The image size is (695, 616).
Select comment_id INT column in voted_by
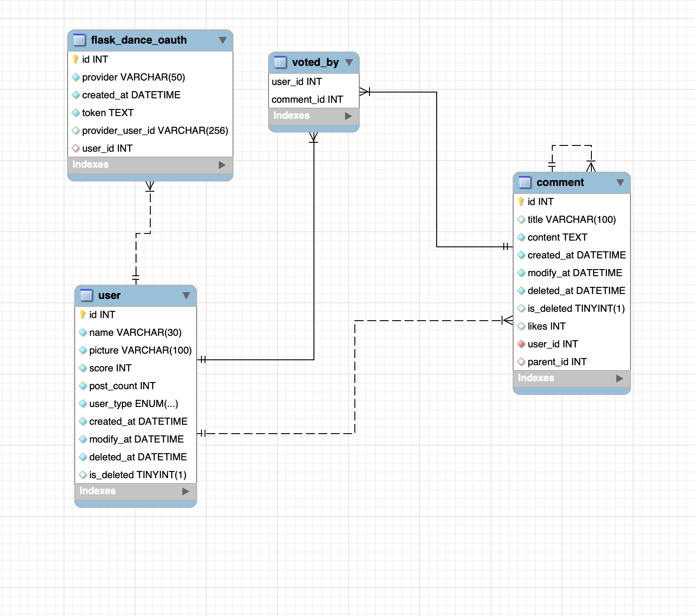[314, 99]
